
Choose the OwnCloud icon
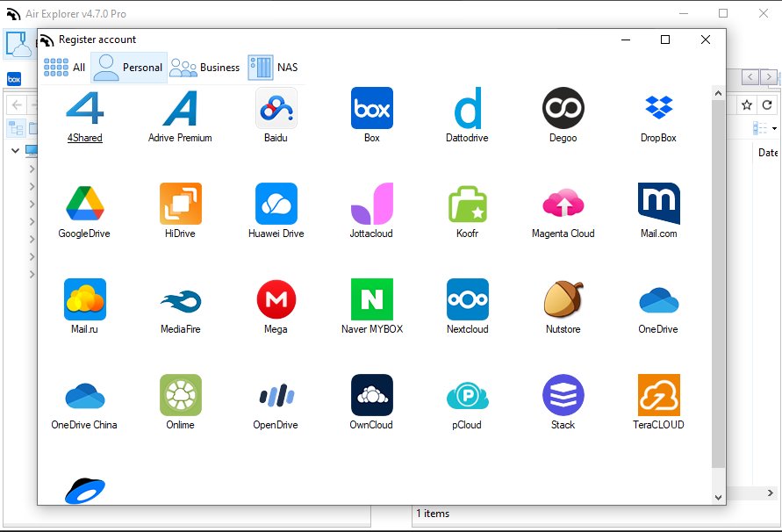[372, 395]
